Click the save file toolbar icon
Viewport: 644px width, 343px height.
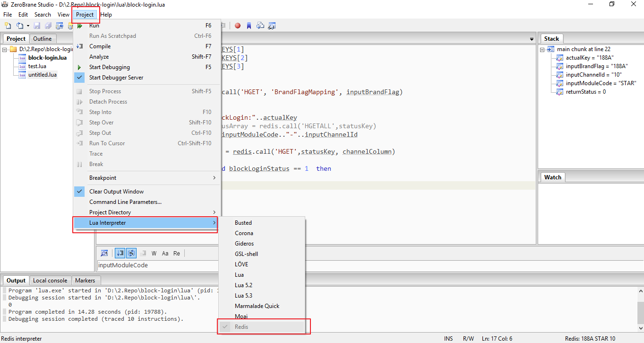point(37,26)
